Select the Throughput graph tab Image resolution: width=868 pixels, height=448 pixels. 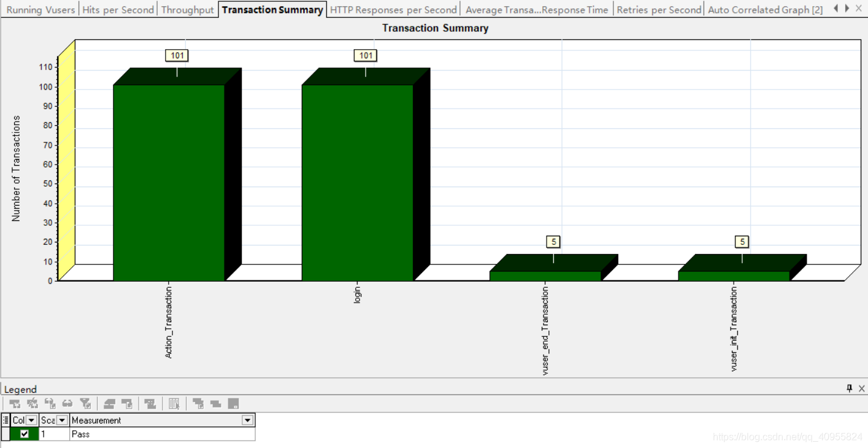point(188,10)
